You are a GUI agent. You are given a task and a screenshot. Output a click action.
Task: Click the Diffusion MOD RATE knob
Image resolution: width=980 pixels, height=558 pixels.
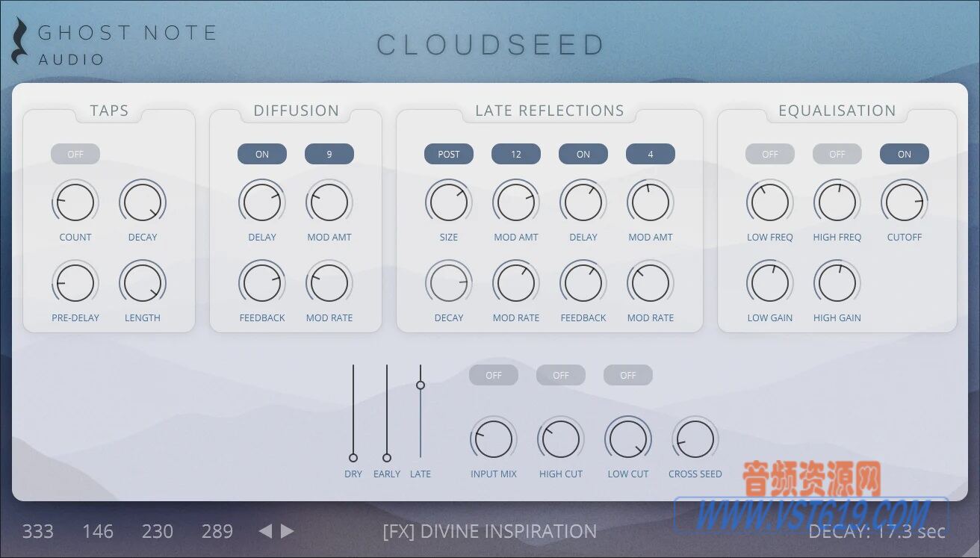coord(329,283)
